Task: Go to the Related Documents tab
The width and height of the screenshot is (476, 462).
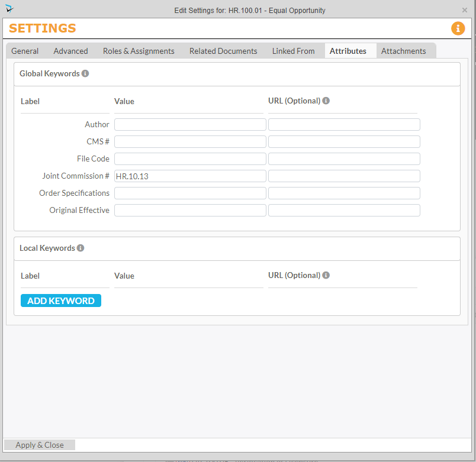Action: [223, 51]
